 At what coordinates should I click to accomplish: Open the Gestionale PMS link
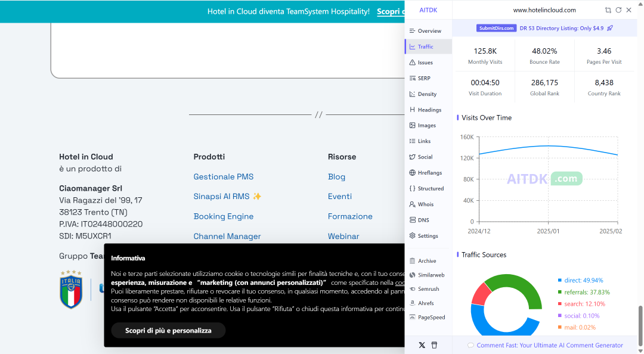[x=224, y=176]
